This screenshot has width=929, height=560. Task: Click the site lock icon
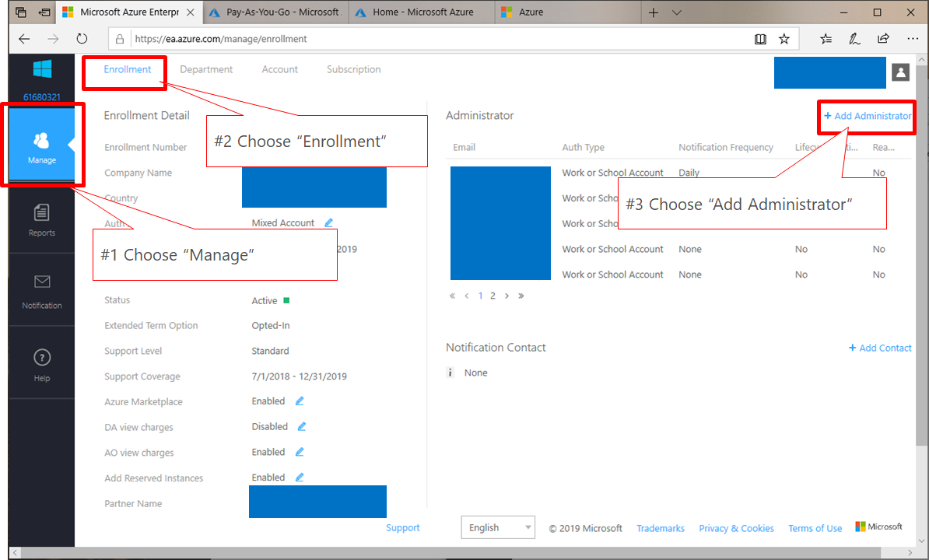(120, 39)
